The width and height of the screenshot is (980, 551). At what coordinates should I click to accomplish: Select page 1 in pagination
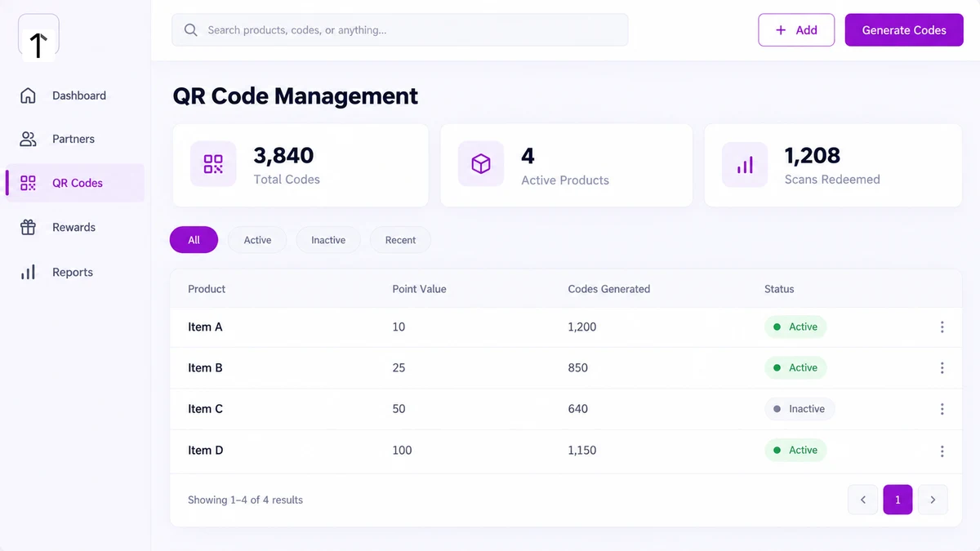point(898,500)
